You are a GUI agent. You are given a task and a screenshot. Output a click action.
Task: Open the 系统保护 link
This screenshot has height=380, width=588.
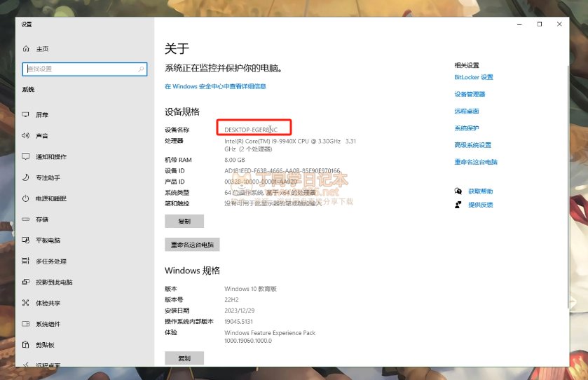(x=467, y=128)
